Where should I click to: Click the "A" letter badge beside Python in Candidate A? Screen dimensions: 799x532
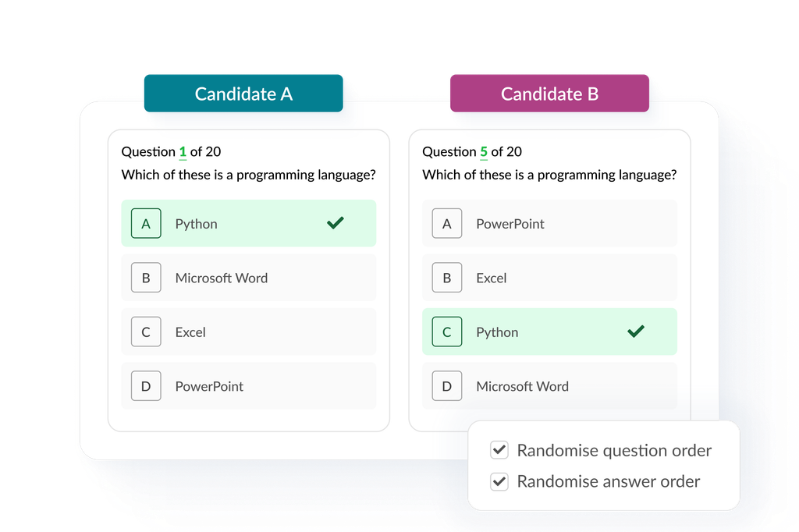pos(146,223)
